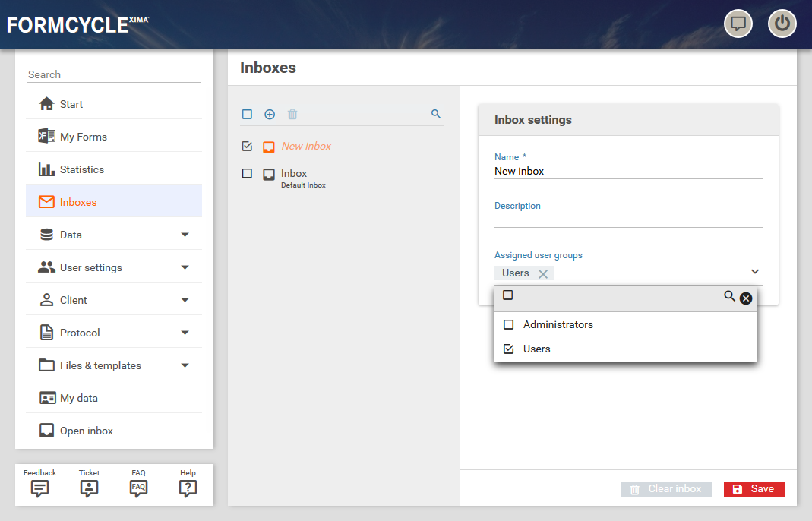The image size is (812, 521).
Task: Remove the Users chip from assigned groups
Action: click(x=543, y=273)
